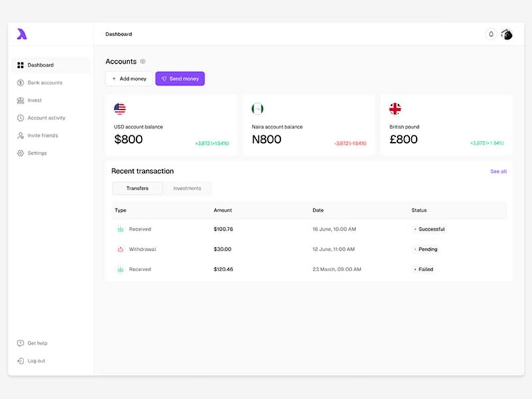532x399 pixels.
Task: Select the Nigeria flag icon
Action: point(257,108)
